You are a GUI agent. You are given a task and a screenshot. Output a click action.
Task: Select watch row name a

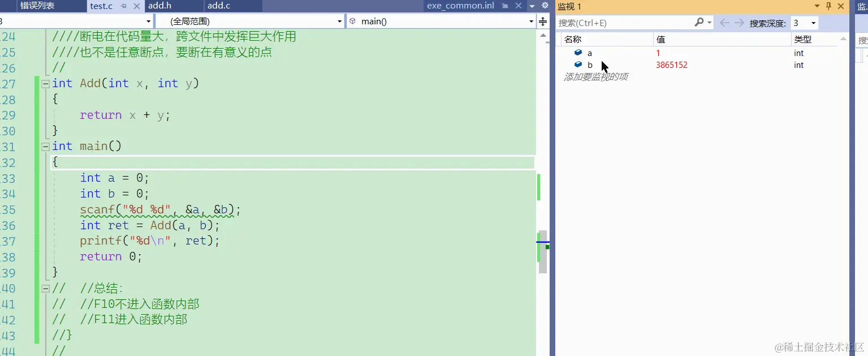pos(590,53)
